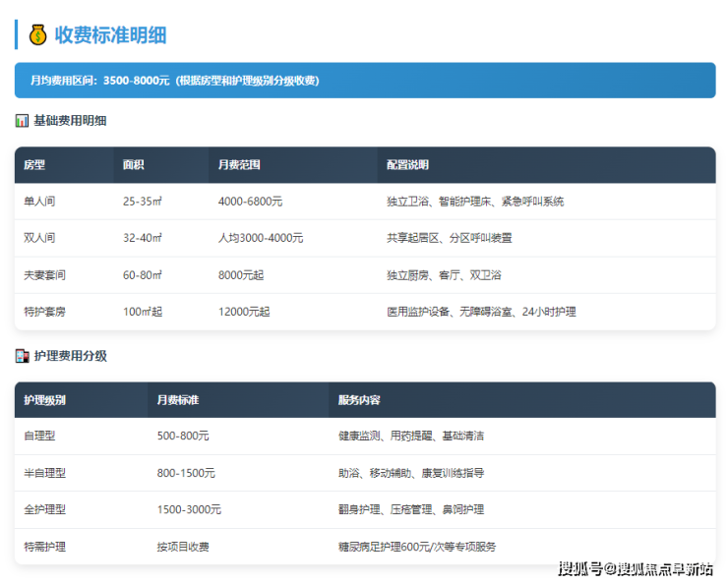
Task: Click the 房型 column header
Action: [35, 165]
